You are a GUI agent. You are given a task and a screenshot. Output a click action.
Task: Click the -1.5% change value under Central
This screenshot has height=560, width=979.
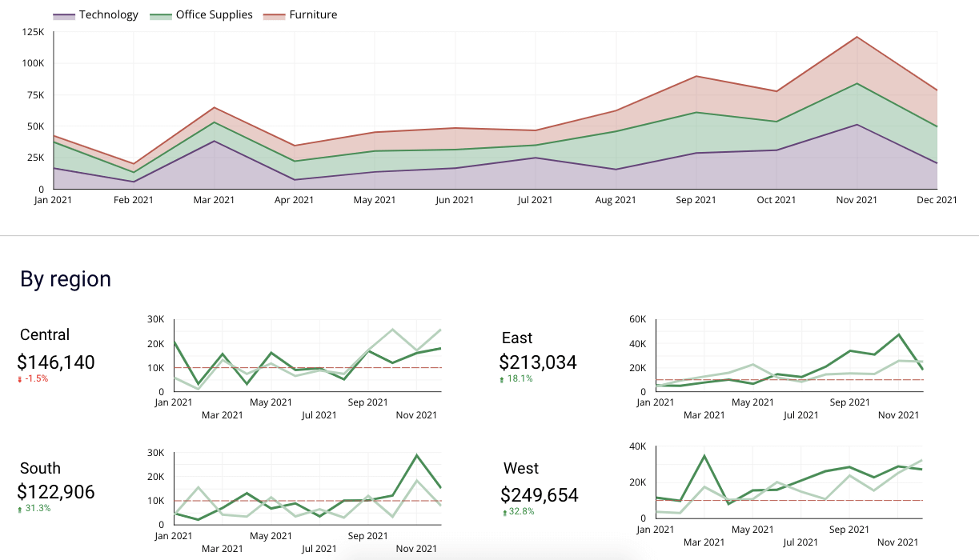pos(36,379)
